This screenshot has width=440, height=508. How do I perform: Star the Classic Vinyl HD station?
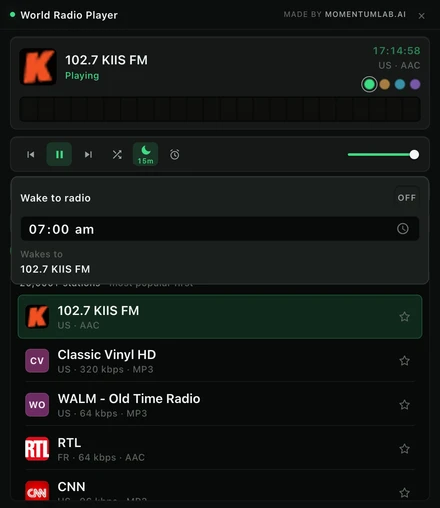coord(404,361)
